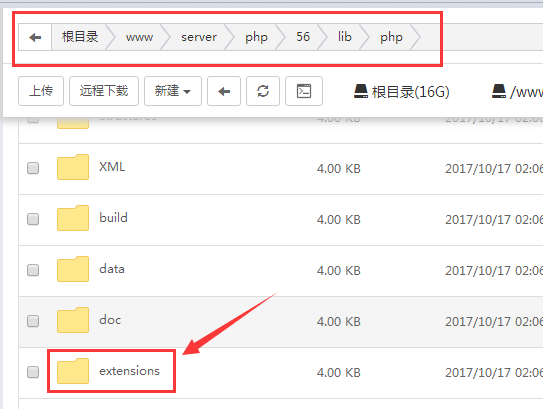543x409 pixels.
Task: Go to the www breadcrumb segment
Action: click(139, 37)
